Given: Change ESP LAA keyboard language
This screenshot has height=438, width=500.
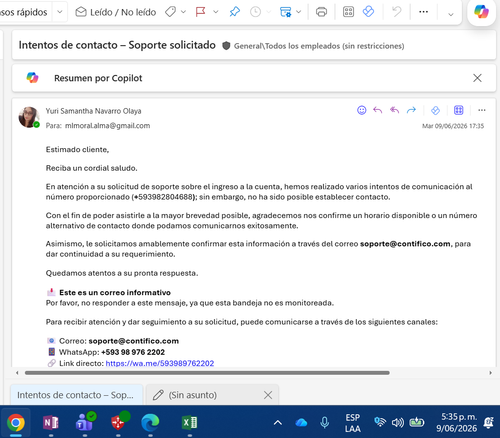Looking at the screenshot, I should point(353,423).
